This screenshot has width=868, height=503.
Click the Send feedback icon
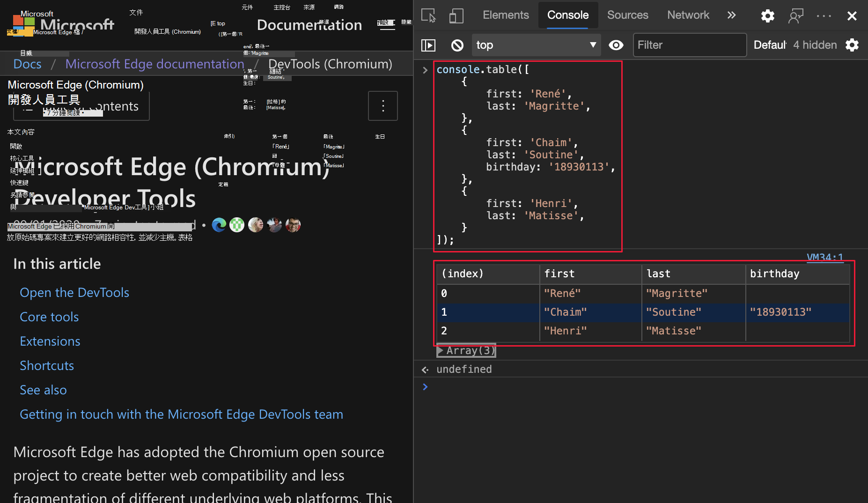click(x=796, y=15)
